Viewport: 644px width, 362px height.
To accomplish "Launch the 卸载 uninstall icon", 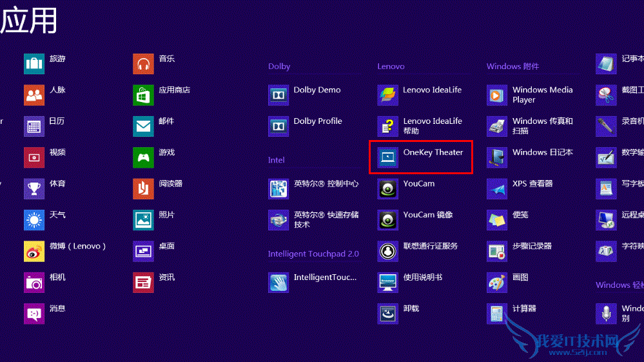I will [387, 314].
